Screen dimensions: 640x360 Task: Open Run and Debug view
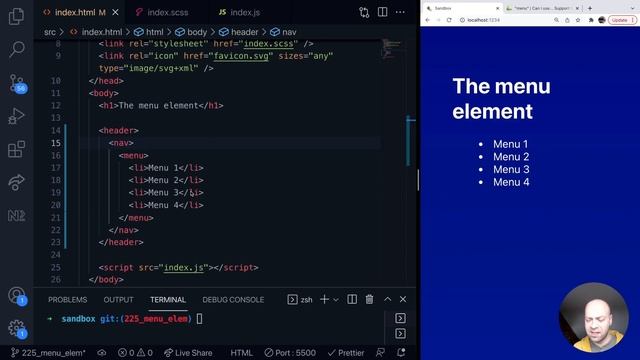tap(16, 116)
